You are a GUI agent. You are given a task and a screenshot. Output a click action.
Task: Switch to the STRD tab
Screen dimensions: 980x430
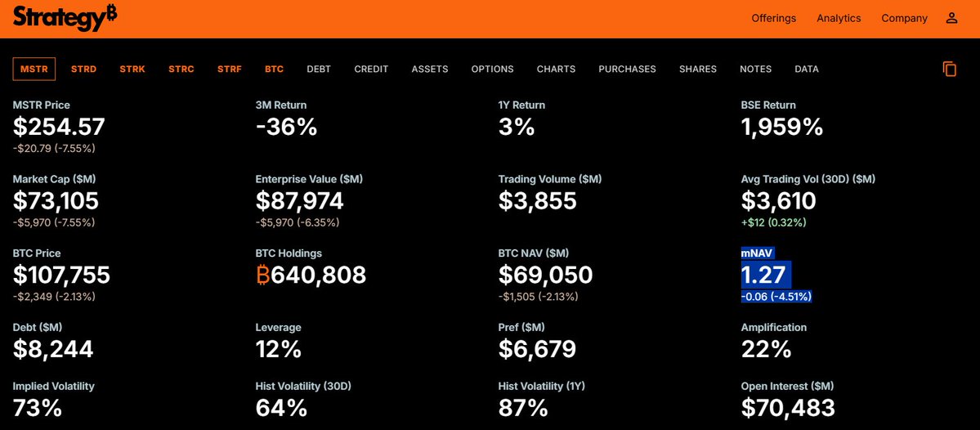click(83, 69)
